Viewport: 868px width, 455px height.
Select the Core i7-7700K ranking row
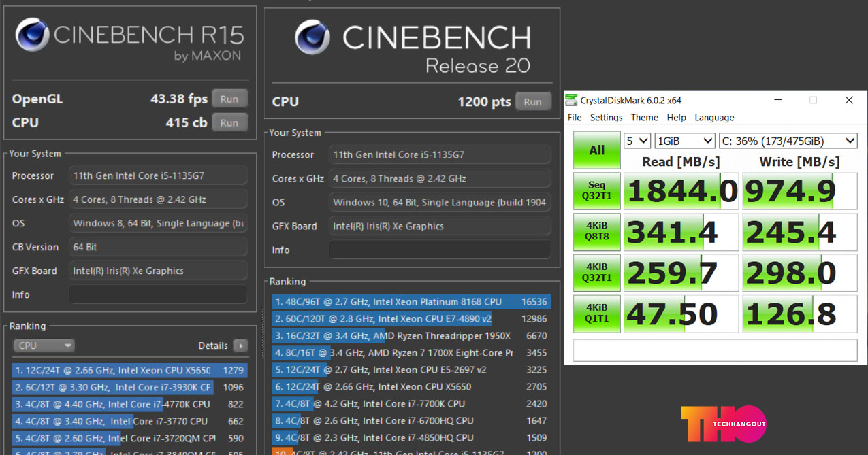click(411, 404)
